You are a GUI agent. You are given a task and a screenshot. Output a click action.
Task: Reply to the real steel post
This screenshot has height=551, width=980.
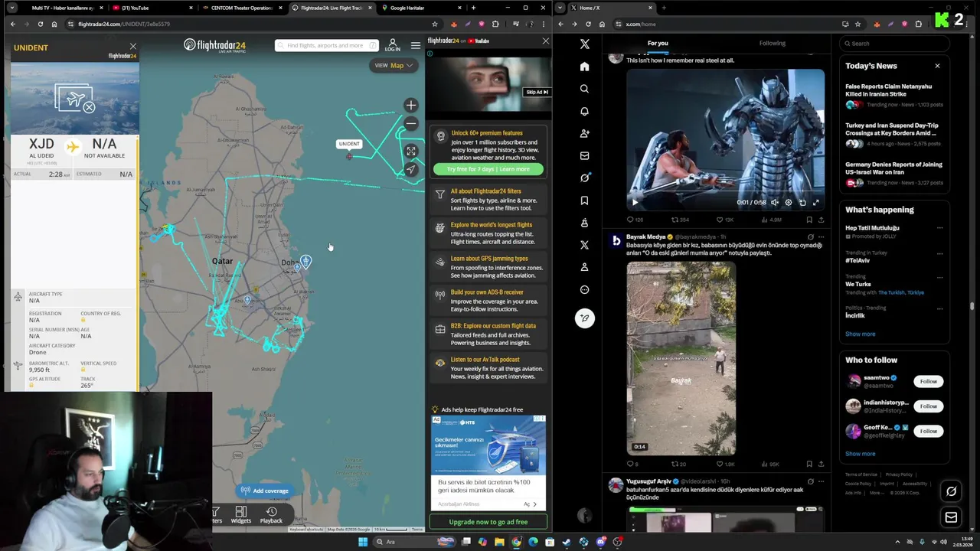[x=634, y=220]
